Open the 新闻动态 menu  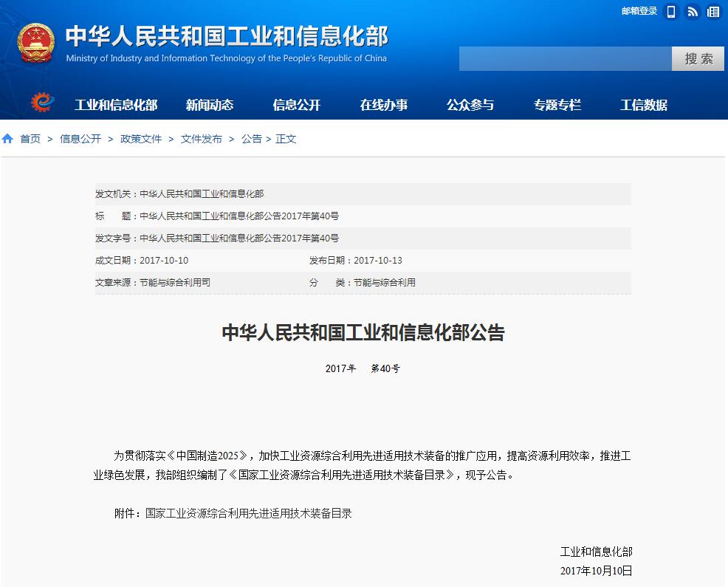click(210, 105)
